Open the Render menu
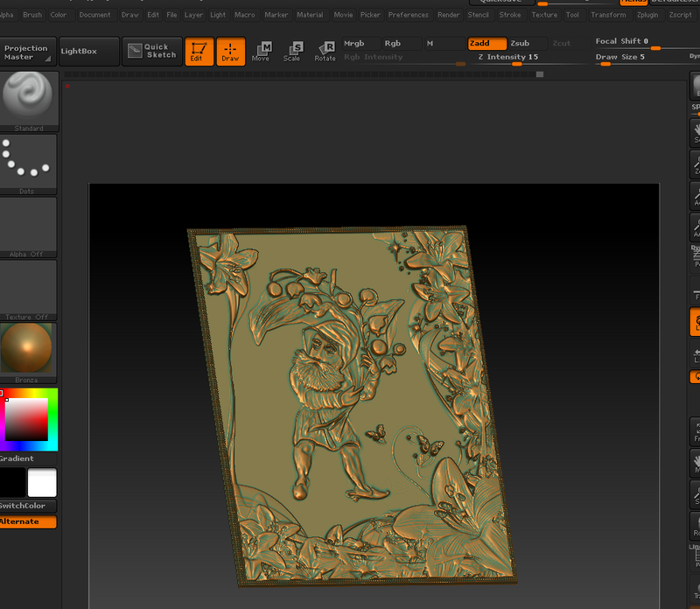 [449, 15]
